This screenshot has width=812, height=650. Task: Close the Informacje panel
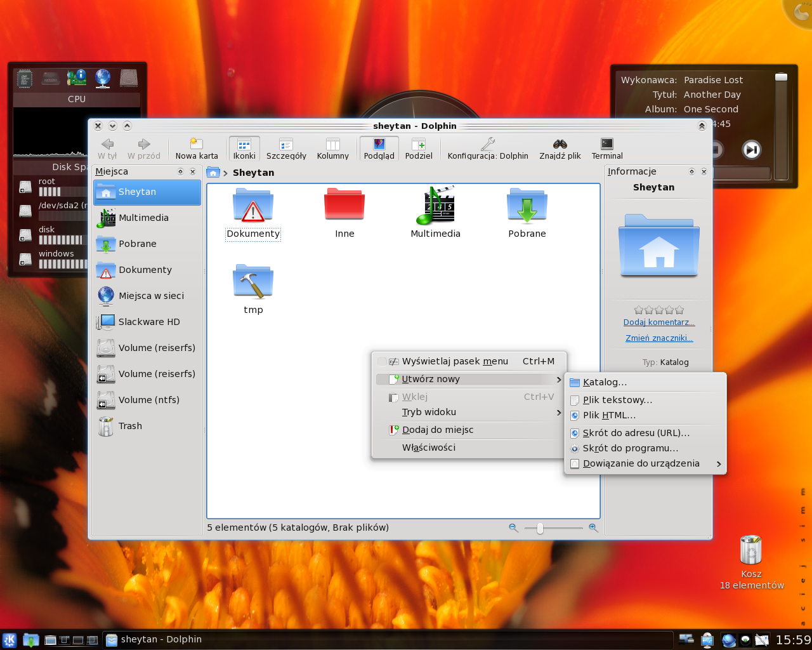point(704,171)
